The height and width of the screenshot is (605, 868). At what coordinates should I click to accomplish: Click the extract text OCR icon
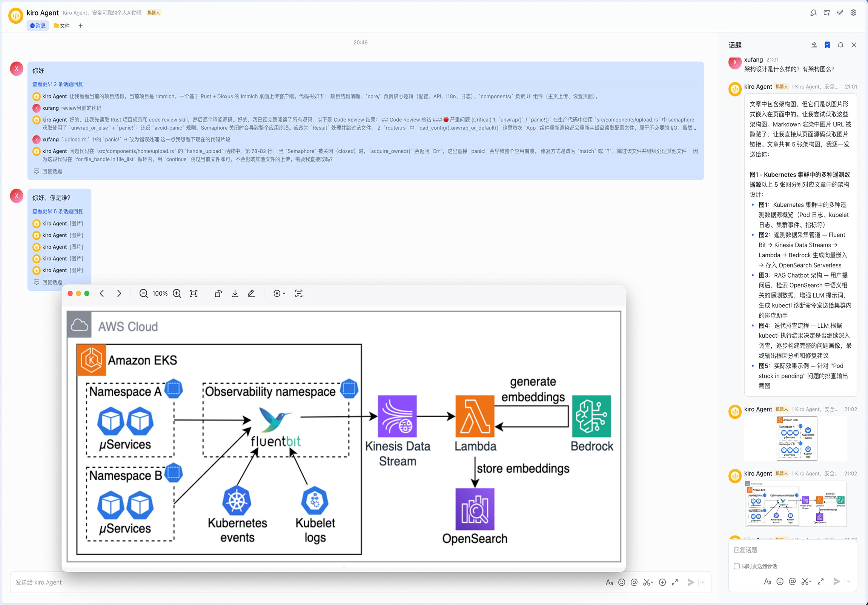point(299,293)
